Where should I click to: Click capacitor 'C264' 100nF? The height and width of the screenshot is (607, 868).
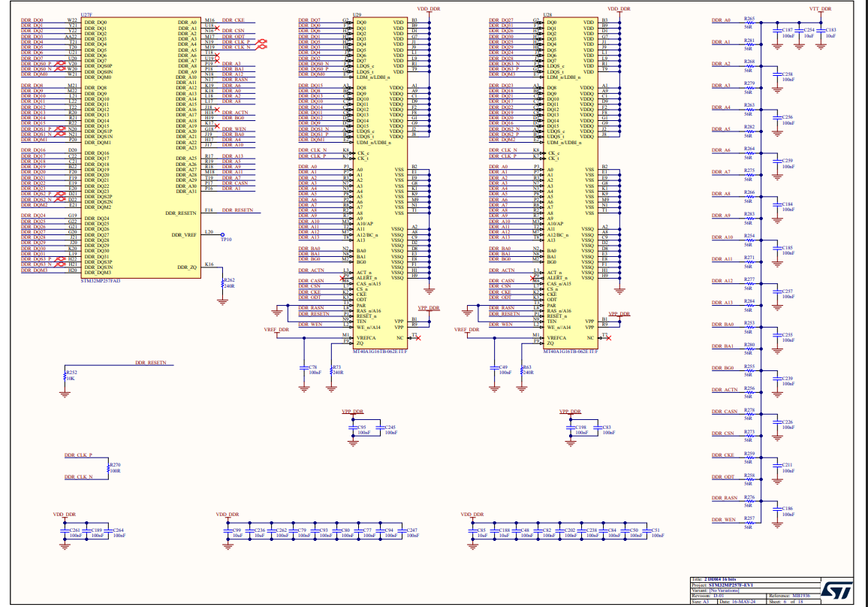pos(109,532)
